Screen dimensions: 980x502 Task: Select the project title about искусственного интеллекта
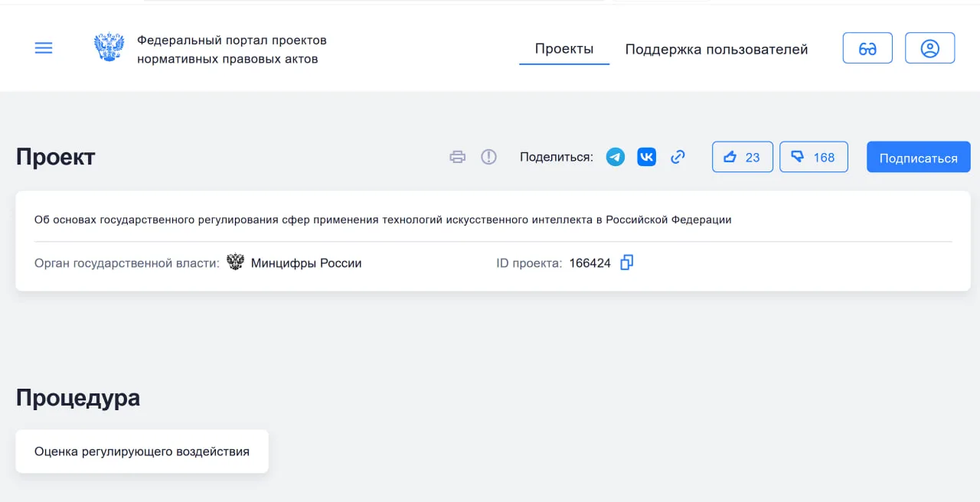pos(383,220)
